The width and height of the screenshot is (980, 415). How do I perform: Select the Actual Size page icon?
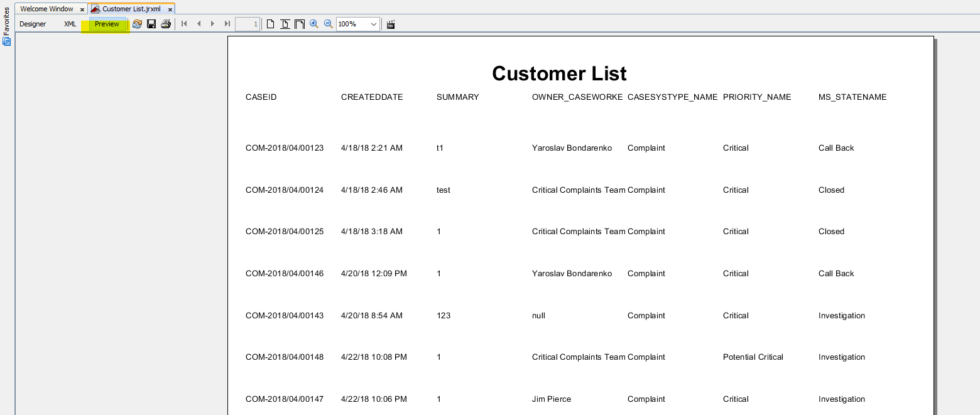pos(271,24)
